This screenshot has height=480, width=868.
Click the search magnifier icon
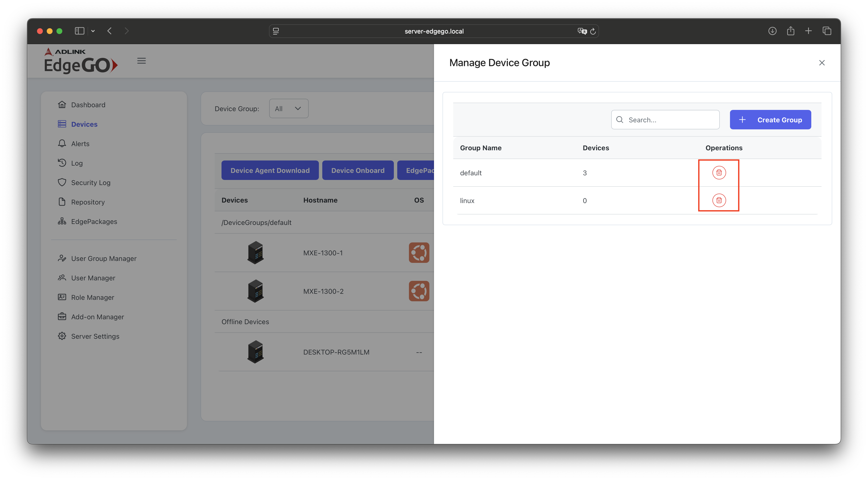[619, 120]
